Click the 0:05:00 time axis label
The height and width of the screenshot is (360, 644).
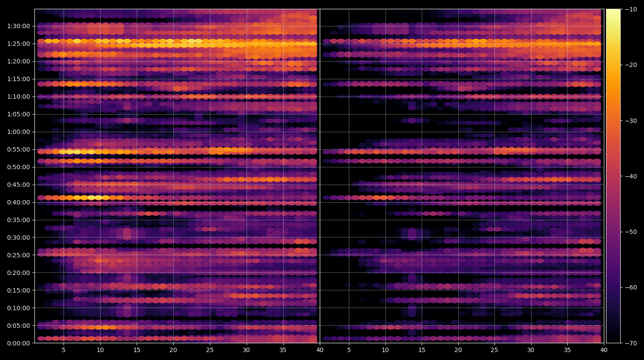[19, 326]
